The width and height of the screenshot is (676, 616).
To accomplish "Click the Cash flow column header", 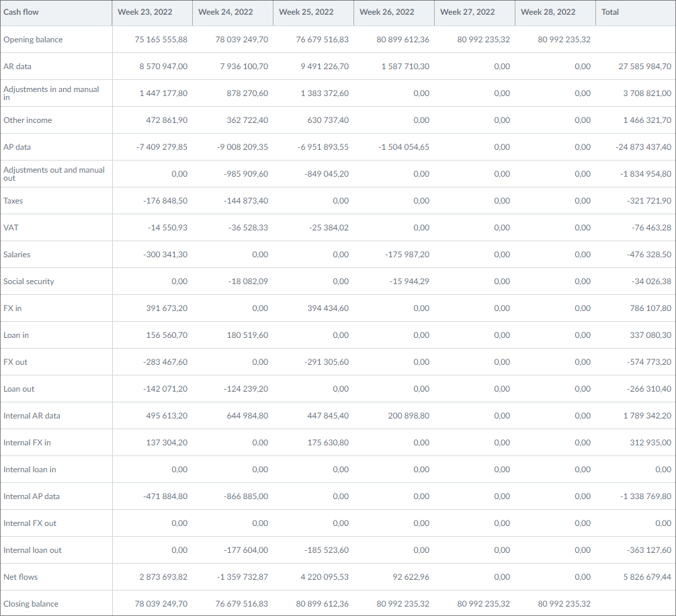I will [21, 12].
